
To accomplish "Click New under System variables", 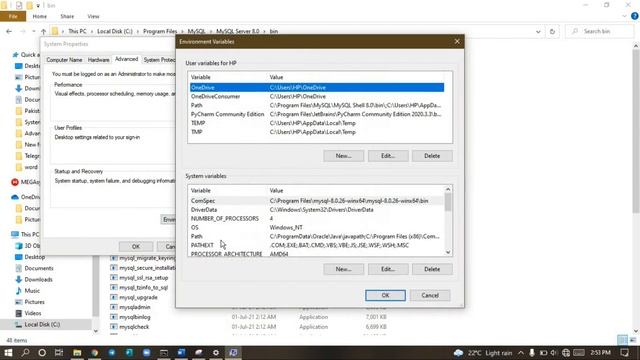I will tap(343, 269).
